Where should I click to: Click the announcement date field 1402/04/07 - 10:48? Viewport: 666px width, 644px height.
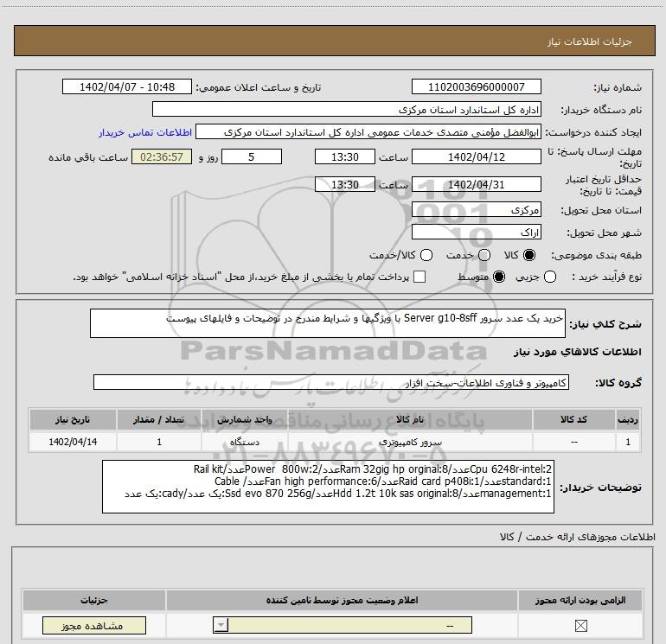(127, 86)
